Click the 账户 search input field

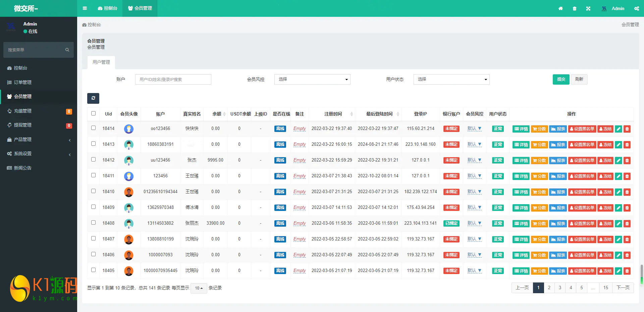pyautogui.click(x=173, y=79)
